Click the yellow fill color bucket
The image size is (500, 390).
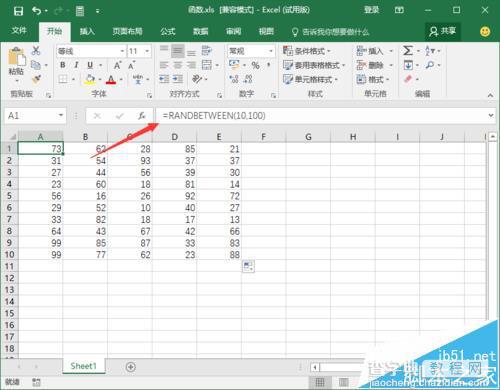click(x=89, y=79)
